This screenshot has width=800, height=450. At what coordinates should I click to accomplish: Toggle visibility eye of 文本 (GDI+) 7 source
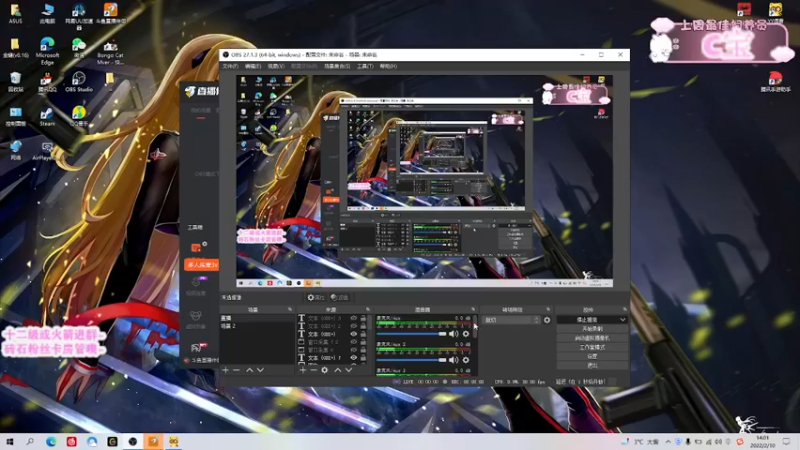[354, 358]
